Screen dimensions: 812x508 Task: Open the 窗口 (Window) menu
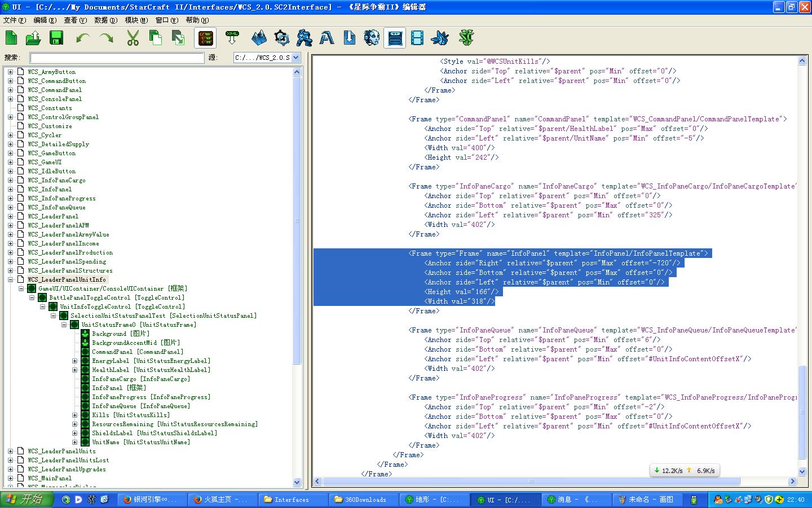(167, 20)
